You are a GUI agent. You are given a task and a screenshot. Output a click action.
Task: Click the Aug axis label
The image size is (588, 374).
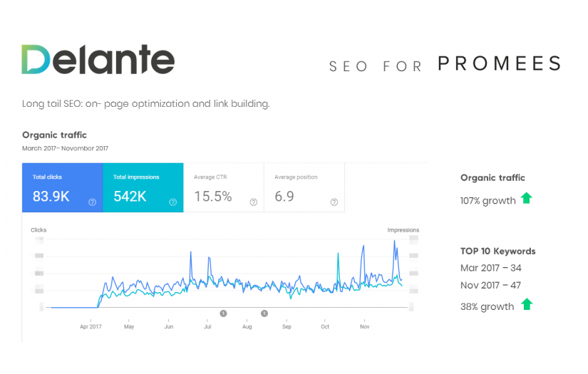coord(247,327)
